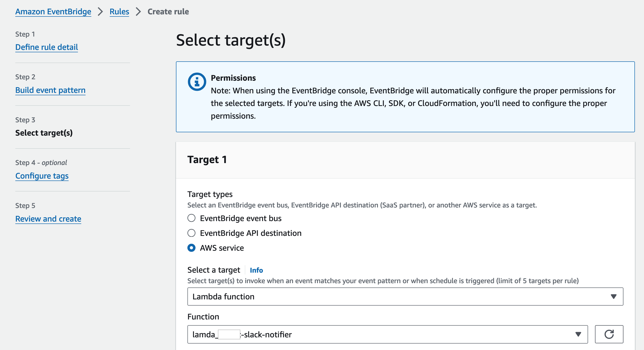Go to Define rule detail step
This screenshot has height=350, width=644.
coord(47,47)
